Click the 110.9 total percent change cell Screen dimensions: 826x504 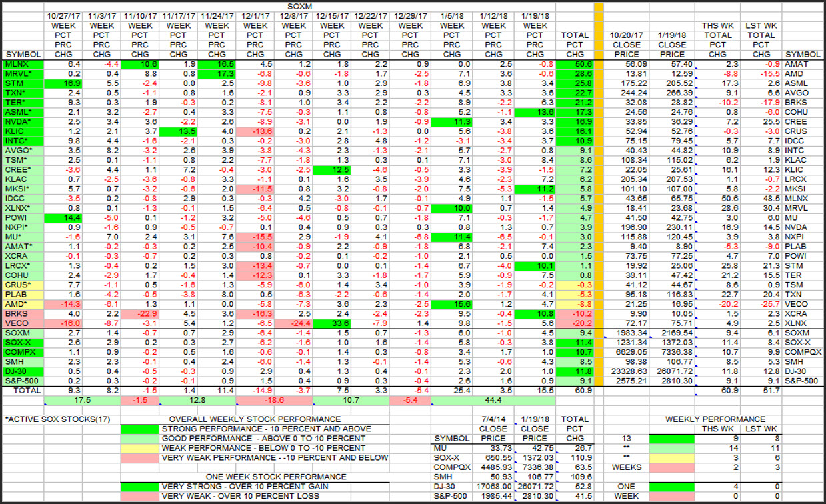[575, 458]
